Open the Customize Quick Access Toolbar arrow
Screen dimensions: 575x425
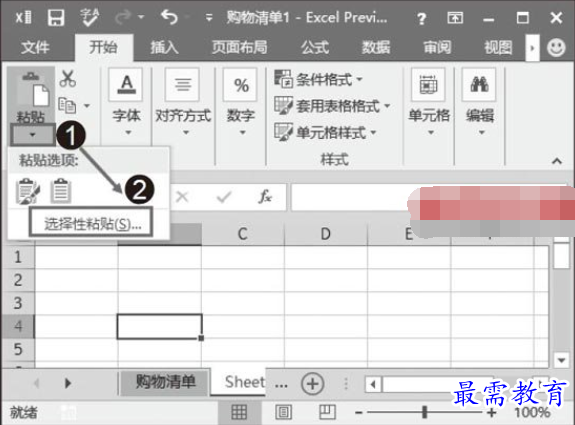coord(209,17)
